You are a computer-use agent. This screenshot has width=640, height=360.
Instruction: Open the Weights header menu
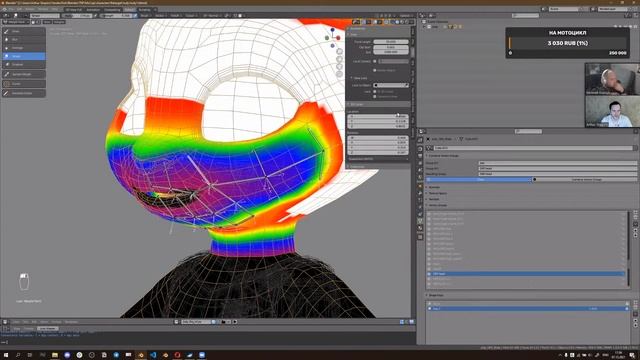(x=59, y=22)
